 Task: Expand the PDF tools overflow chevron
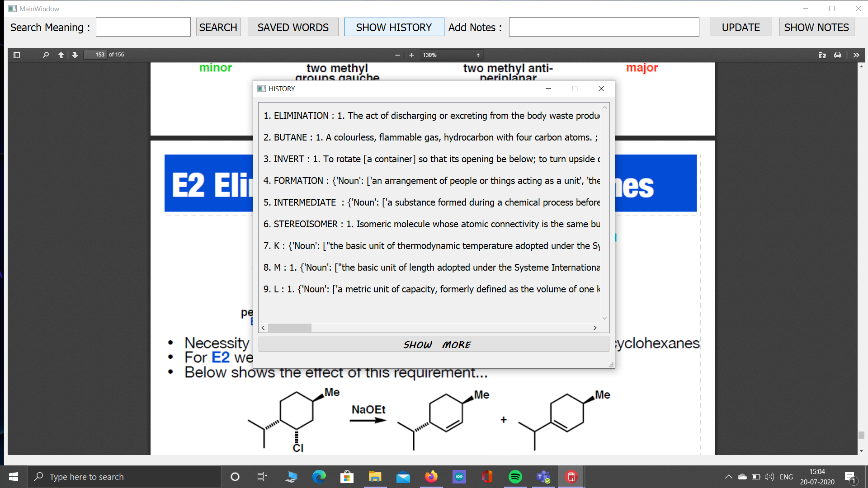[856, 55]
